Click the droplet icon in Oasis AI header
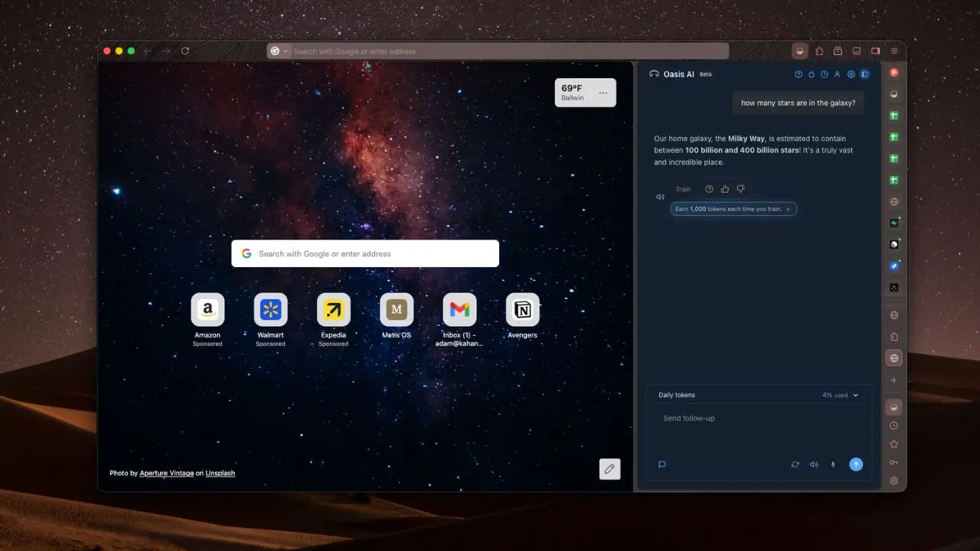The height and width of the screenshot is (551, 980). pos(812,74)
